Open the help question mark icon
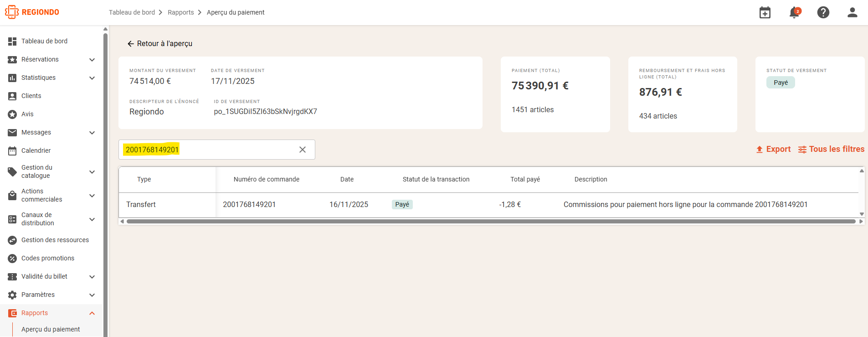This screenshot has height=337, width=868. (x=823, y=12)
